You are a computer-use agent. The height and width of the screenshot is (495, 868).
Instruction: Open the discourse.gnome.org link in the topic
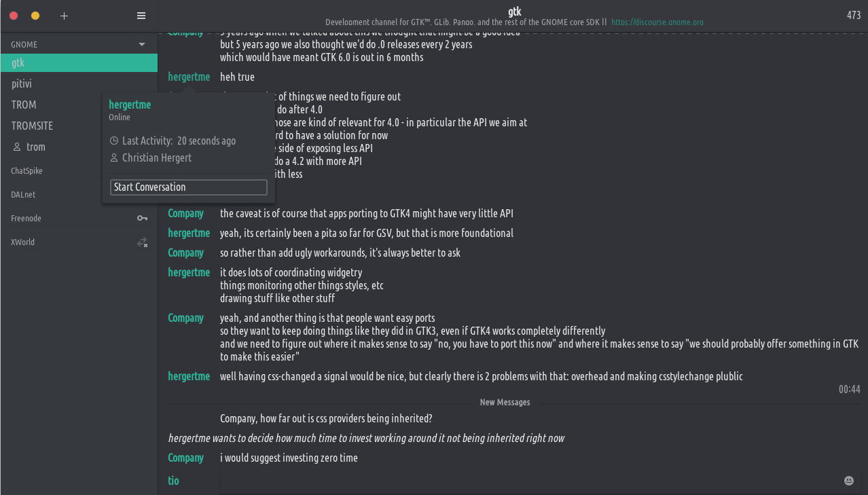(657, 22)
